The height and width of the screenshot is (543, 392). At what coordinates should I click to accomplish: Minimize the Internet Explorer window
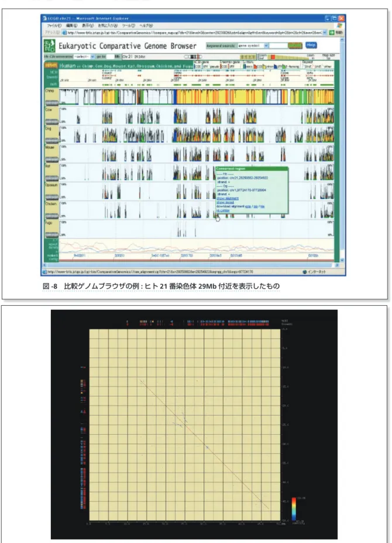coord(329,18)
